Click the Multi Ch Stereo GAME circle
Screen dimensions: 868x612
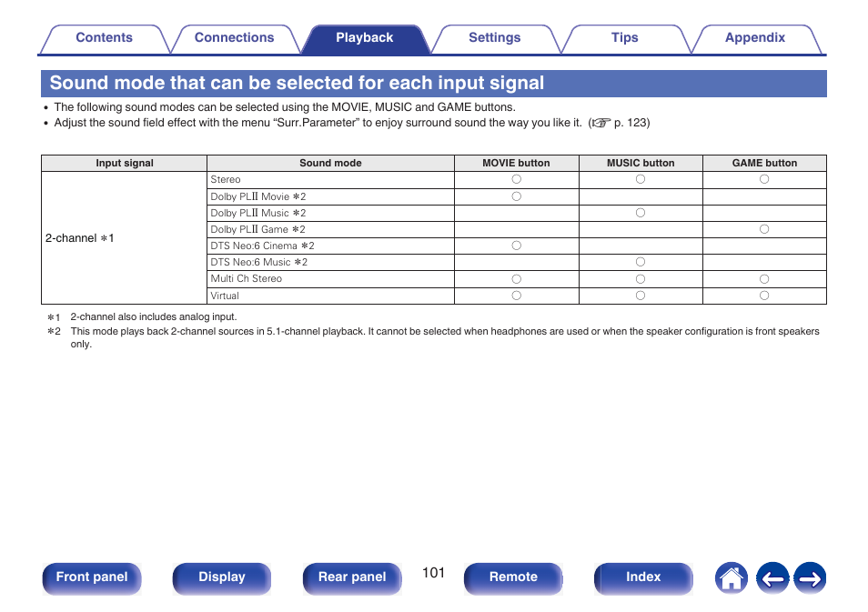(764, 279)
